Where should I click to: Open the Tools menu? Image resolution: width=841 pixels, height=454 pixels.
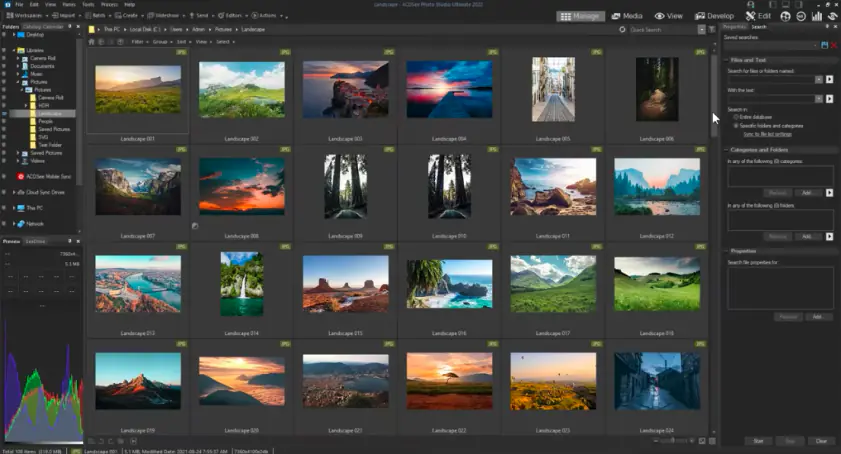pos(88,4)
